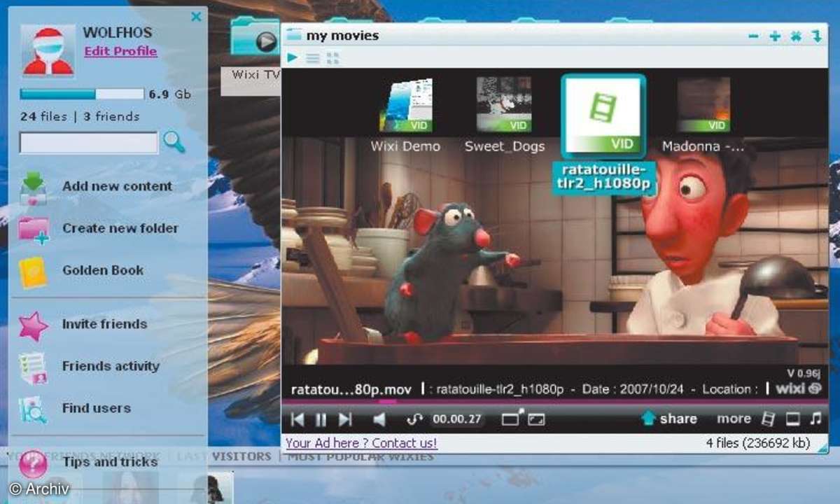Click Golden Book label
The height and width of the screenshot is (504, 840).
tap(103, 270)
